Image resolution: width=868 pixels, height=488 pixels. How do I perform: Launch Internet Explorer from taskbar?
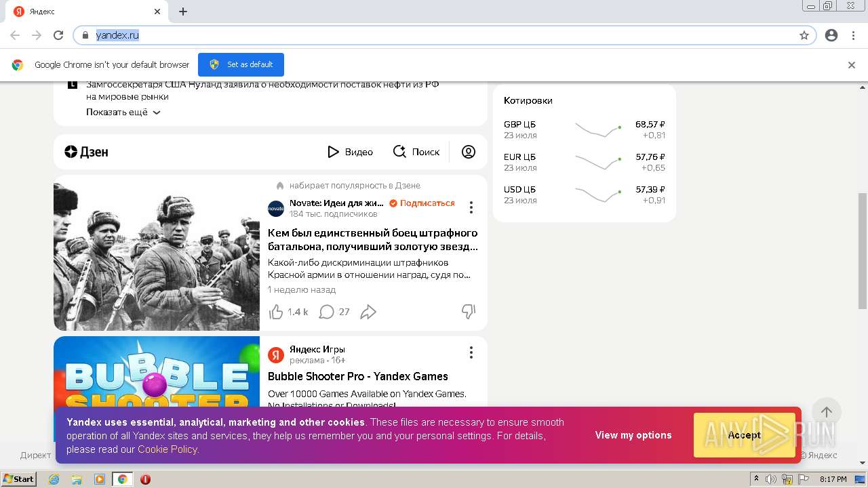coord(54,479)
